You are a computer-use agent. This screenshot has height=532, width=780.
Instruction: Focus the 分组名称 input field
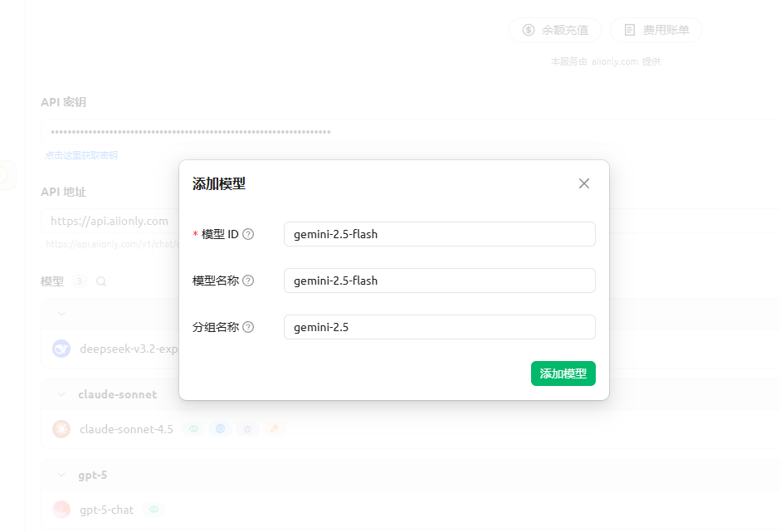439,327
